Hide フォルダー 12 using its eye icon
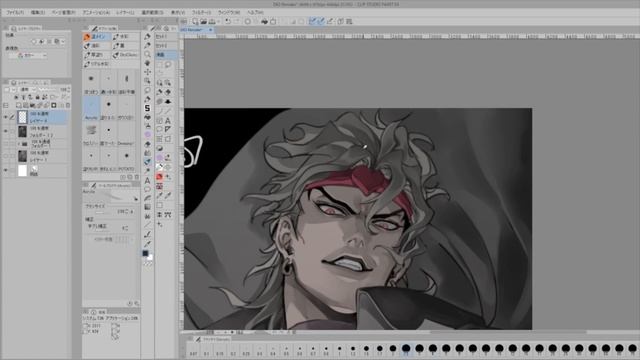640x360 pixels. [x=6, y=131]
